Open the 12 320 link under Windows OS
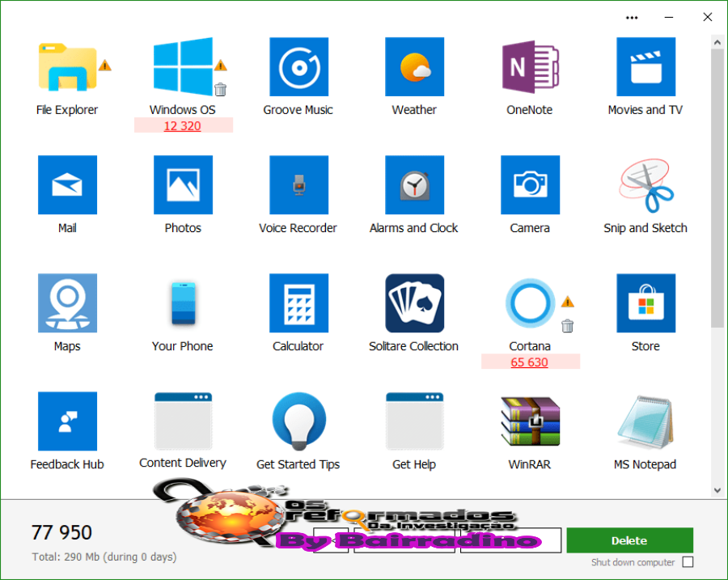Screen dimensions: 728x580 coord(183,126)
